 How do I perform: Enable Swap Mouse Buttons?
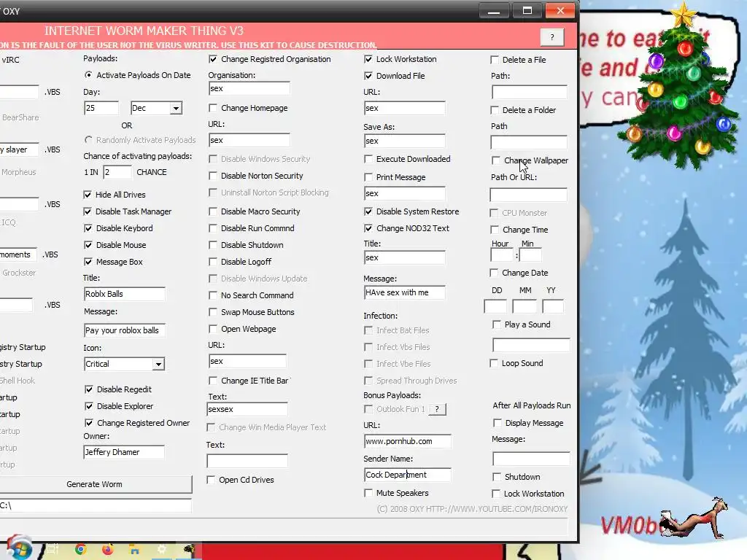click(213, 312)
